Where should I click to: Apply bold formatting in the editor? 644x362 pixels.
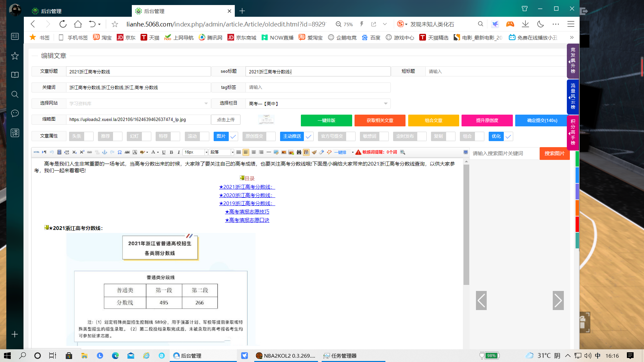point(171,152)
